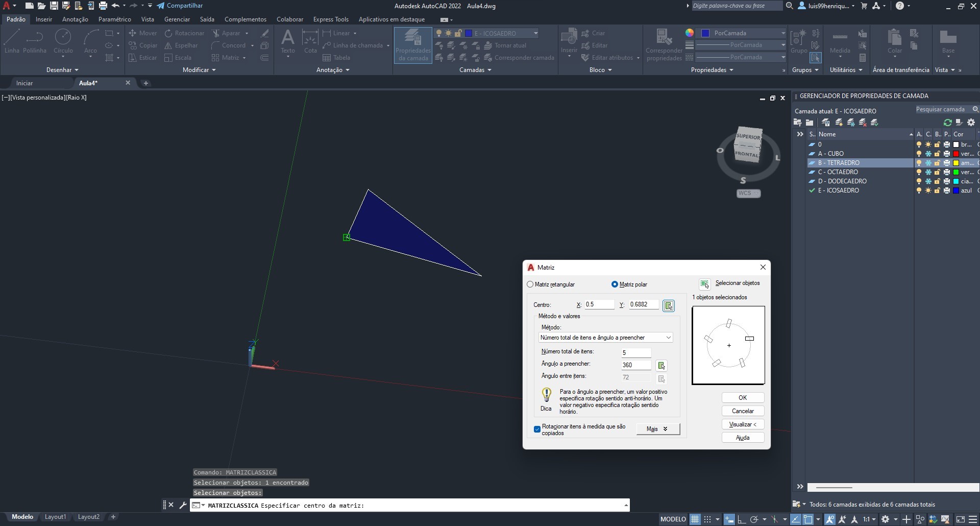Viewport: 980px width, 526px height.
Task: Click the Copiar tool
Action: click(142, 45)
